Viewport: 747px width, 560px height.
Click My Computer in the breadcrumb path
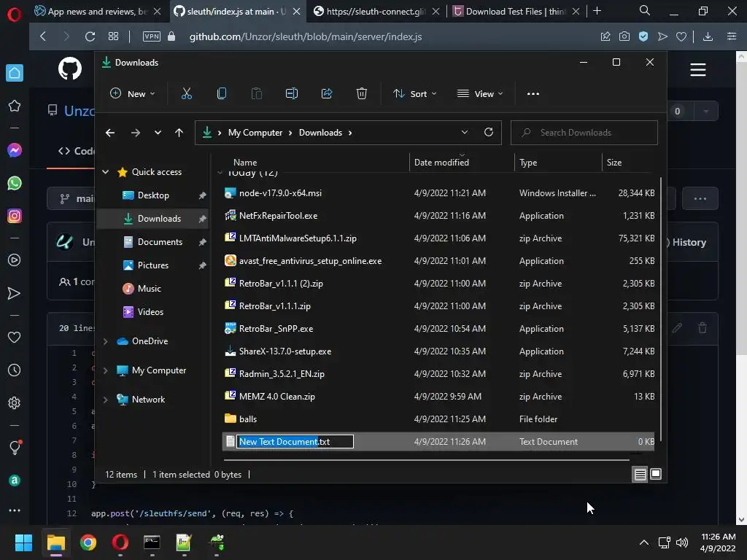tap(255, 133)
